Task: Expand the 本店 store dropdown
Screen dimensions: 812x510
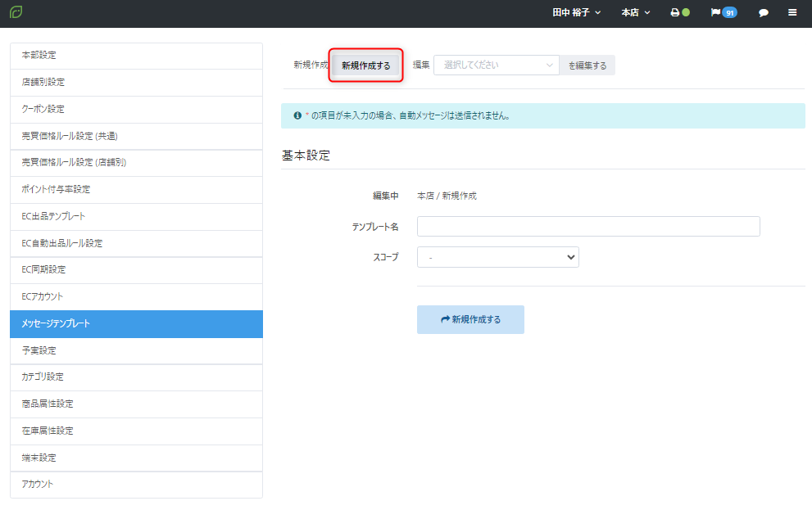Action: 636,13
